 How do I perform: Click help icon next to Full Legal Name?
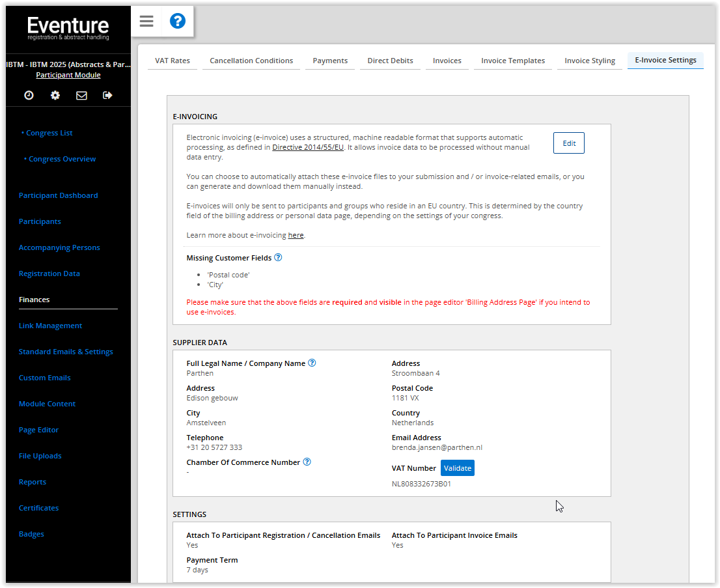(312, 363)
